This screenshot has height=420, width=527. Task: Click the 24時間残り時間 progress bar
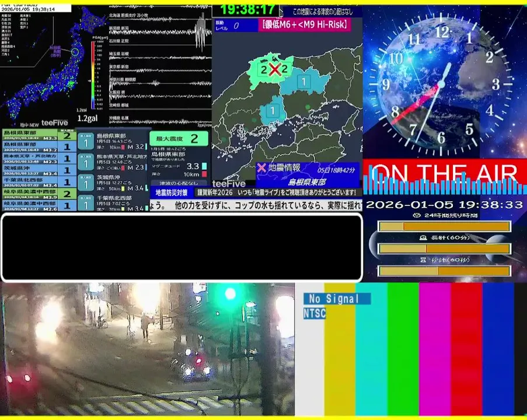[x=444, y=226]
